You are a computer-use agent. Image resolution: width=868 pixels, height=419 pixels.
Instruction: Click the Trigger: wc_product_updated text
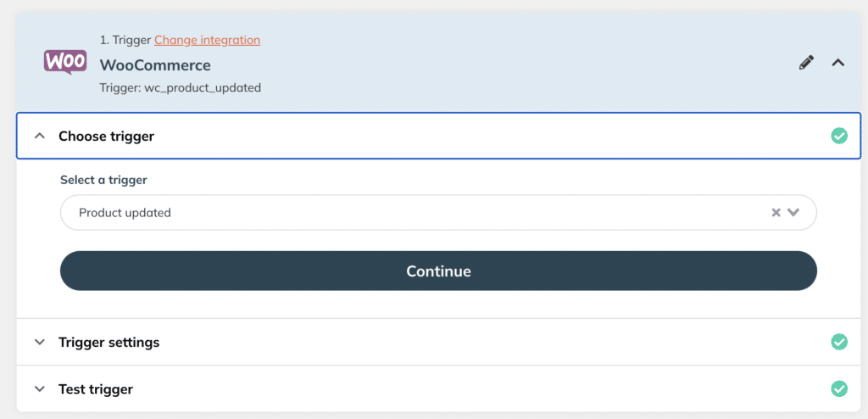point(180,88)
